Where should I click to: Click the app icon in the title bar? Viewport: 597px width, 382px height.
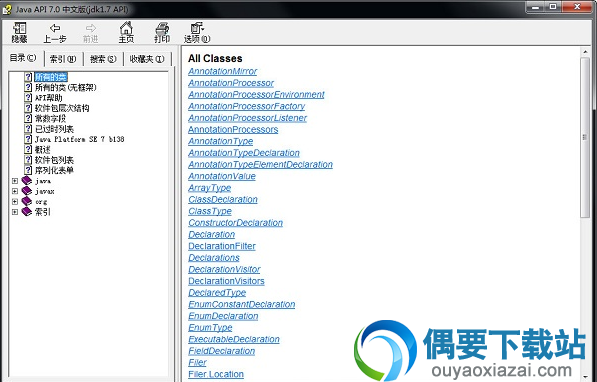point(7,9)
